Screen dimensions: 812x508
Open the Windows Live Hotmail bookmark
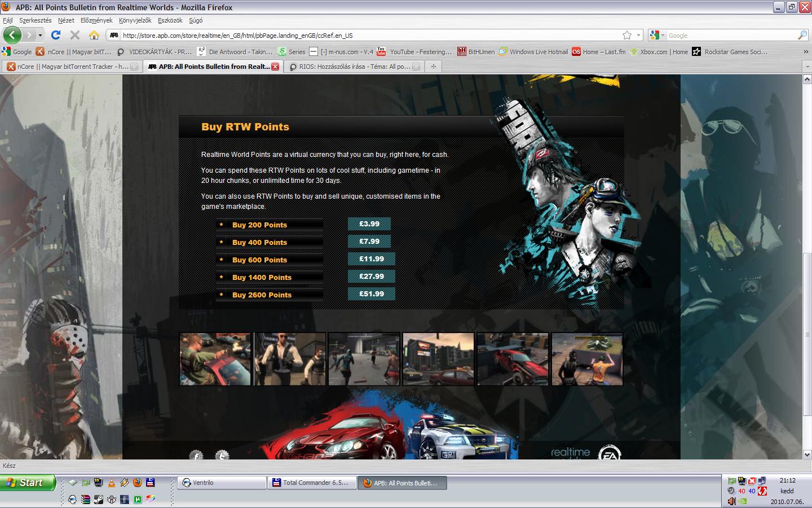click(533, 51)
